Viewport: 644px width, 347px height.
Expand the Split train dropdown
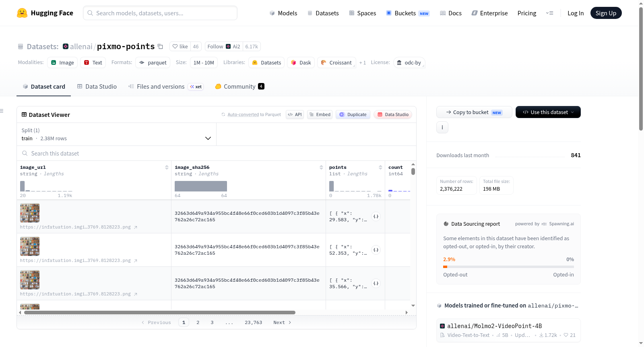point(116,134)
